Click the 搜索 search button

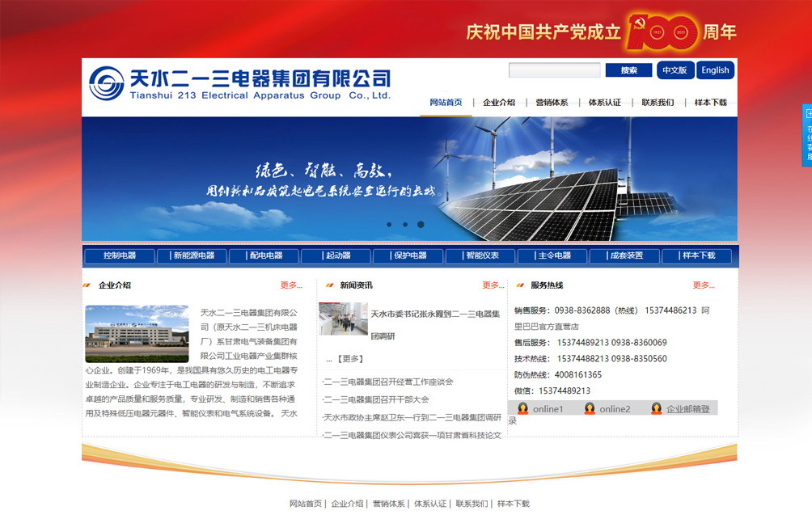628,70
